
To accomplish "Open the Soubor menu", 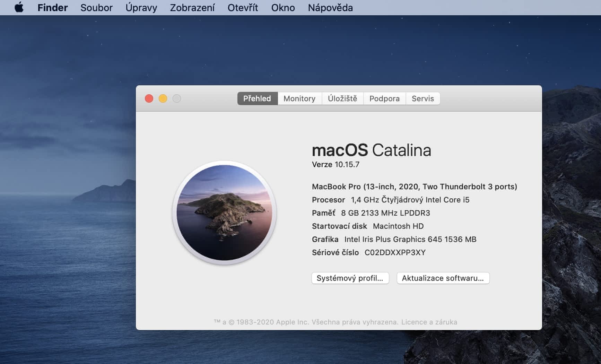I will 96,8.
